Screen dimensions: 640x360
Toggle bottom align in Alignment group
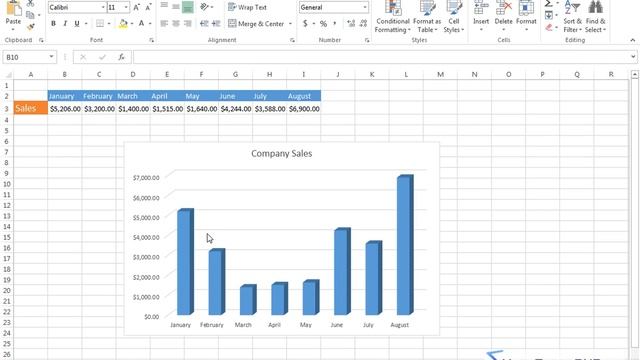188,7
